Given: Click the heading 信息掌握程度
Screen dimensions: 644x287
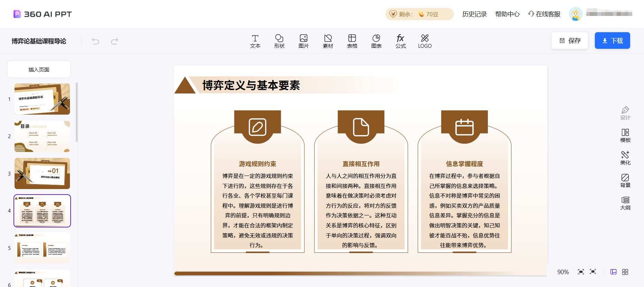Looking at the screenshot, I should point(464,164).
